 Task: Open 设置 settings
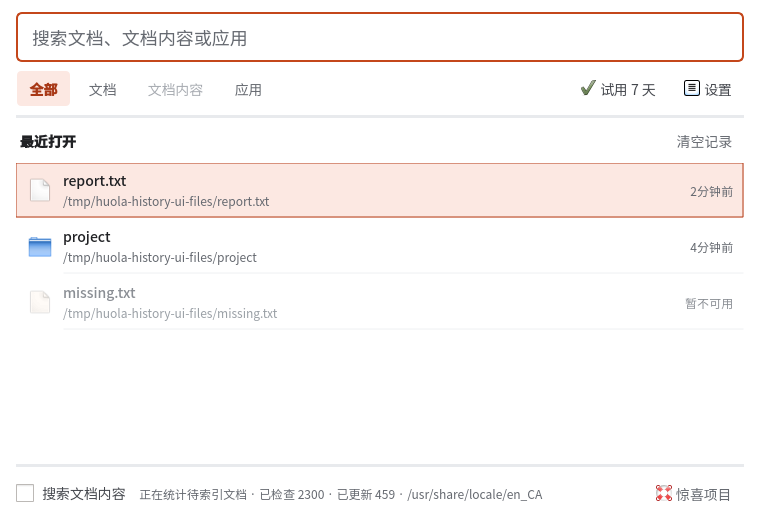pos(718,90)
